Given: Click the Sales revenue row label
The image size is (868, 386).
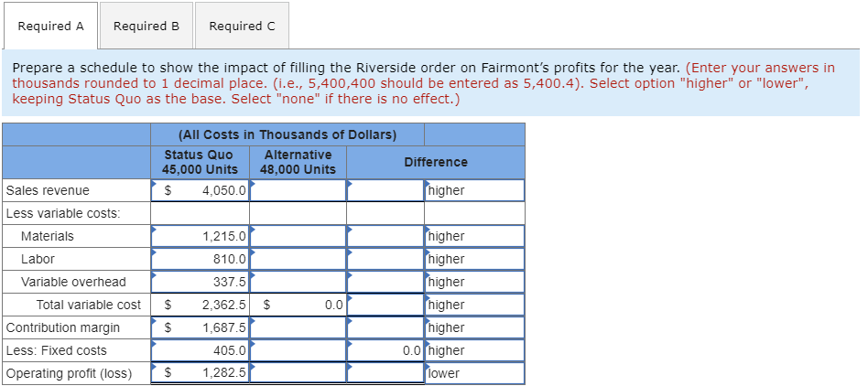Looking at the screenshot, I should pos(48,190).
